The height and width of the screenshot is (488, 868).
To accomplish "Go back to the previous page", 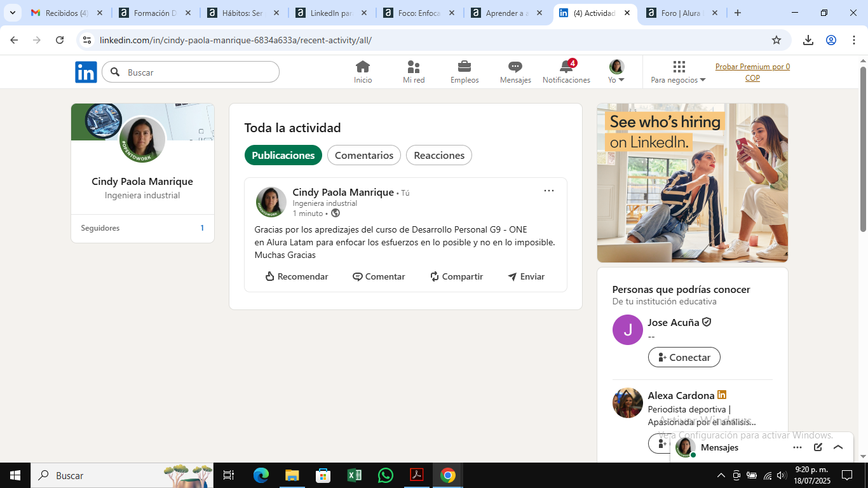I will click(x=14, y=40).
